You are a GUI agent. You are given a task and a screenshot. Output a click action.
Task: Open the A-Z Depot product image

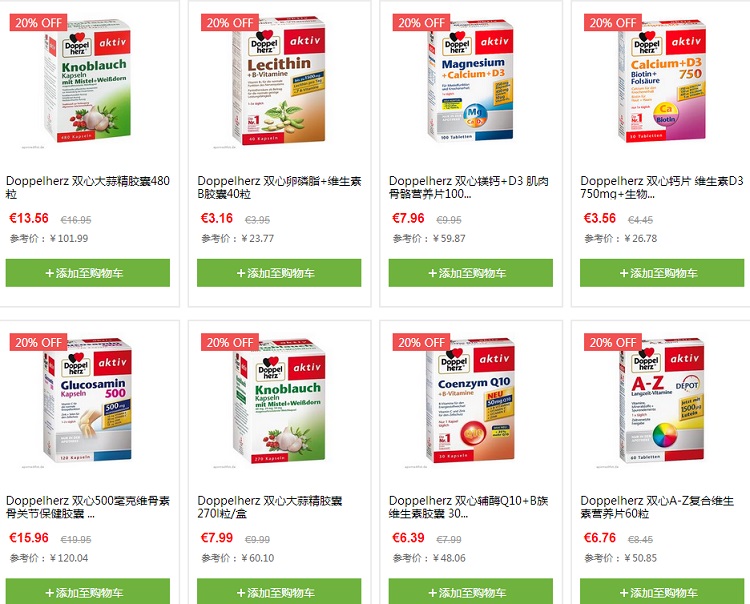(662, 401)
